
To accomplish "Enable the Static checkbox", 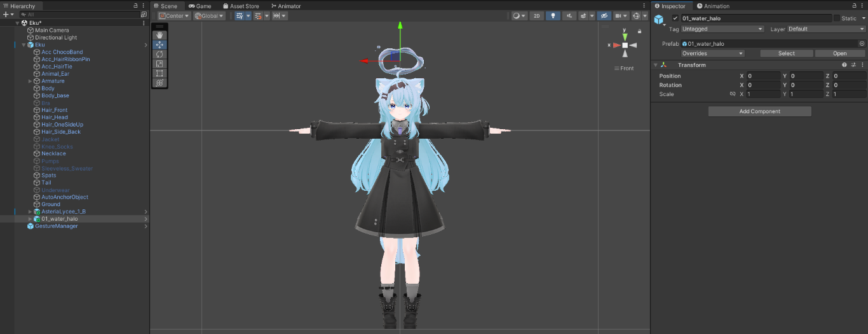I will tap(836, 18).
